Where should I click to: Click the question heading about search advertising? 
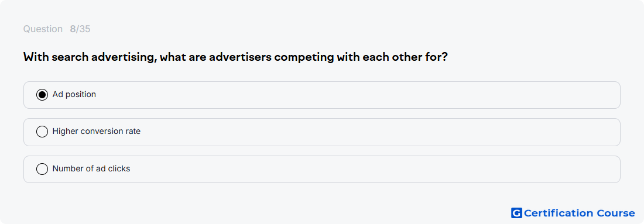point(235,57)
